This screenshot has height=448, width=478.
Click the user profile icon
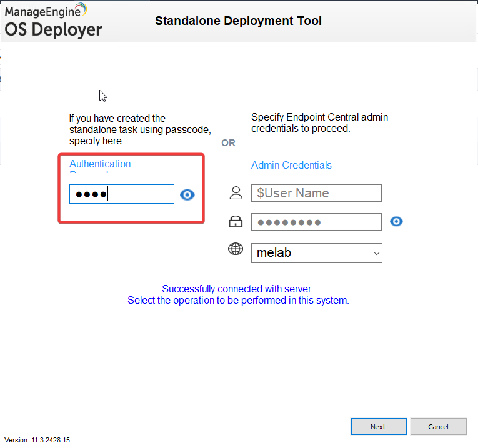(236, 193)
